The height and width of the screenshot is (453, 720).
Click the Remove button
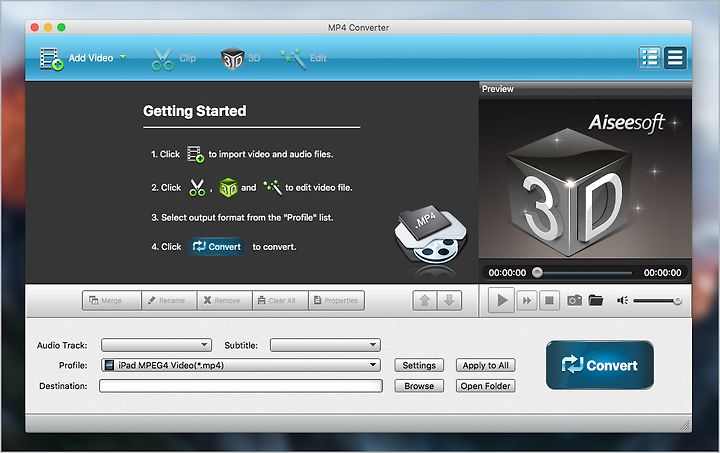pos(225,300)
